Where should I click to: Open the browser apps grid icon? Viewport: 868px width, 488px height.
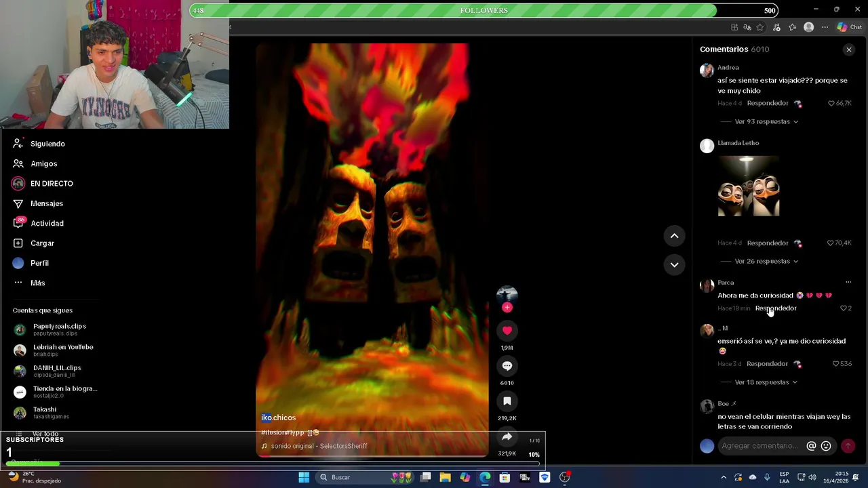734,27
